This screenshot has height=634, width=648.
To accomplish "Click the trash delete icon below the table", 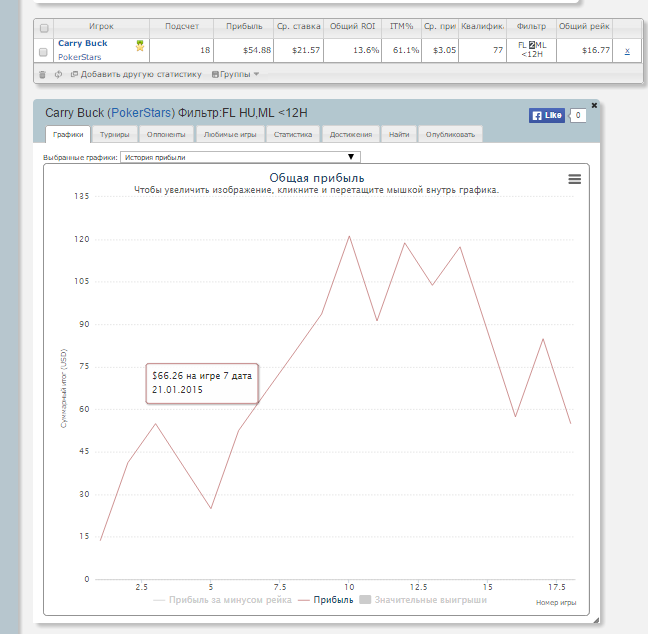I will [42, 74].
